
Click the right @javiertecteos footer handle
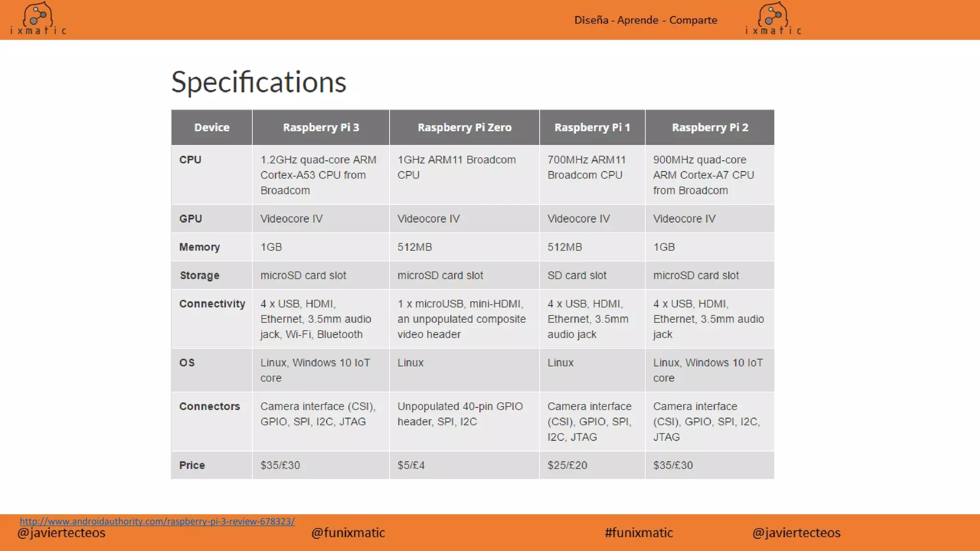pyautogui.click(x=796, y=533)
